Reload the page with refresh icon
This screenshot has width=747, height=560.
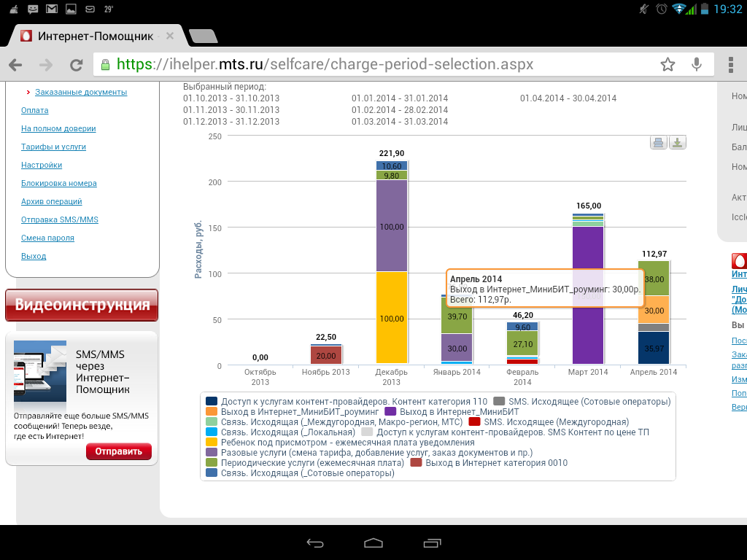click(x=76, y=65)
